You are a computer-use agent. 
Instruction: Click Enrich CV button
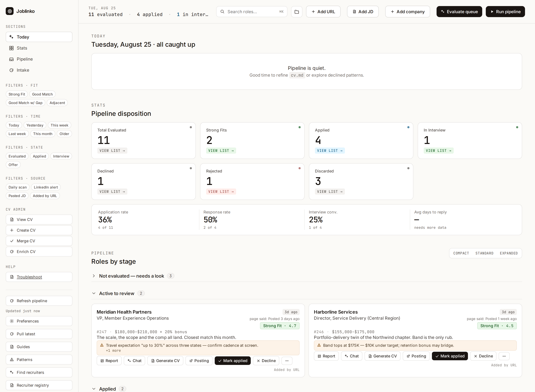point(39,252)
